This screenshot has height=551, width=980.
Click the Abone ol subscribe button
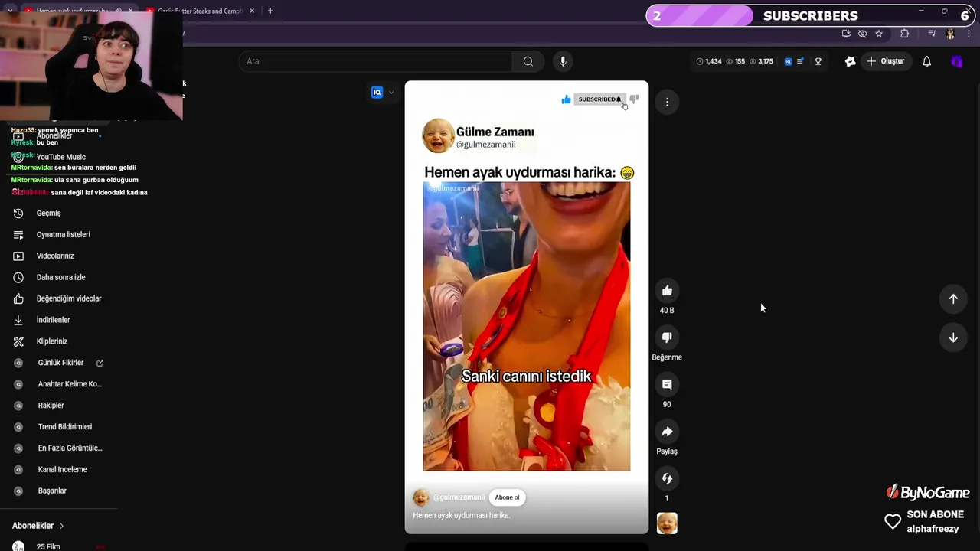tap(507, 497)
